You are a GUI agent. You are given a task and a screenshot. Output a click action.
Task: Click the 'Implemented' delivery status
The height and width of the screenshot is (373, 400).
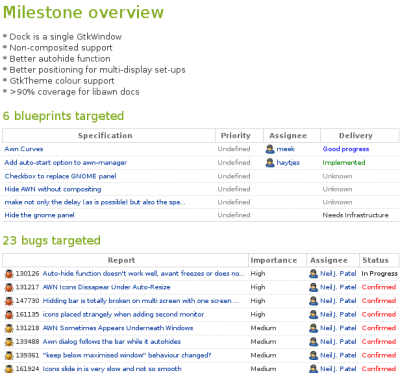[x=344, y=163]
